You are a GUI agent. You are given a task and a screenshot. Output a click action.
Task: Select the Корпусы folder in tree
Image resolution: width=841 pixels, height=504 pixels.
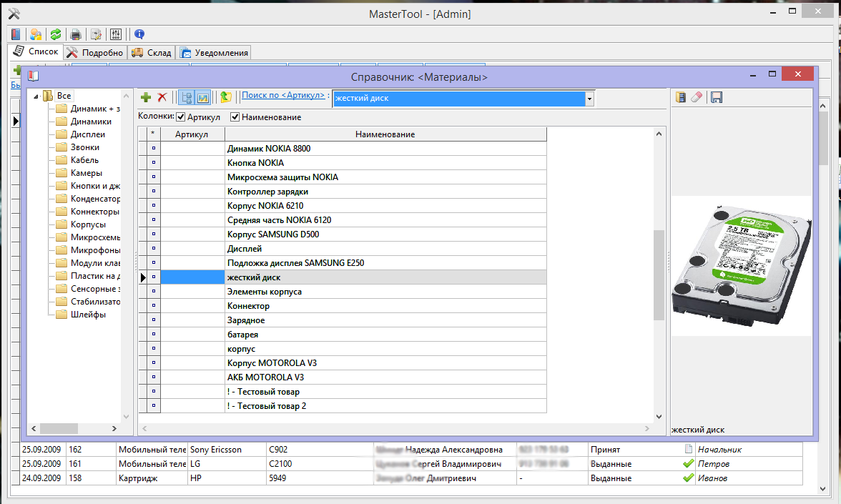click(x=88, y=224)
